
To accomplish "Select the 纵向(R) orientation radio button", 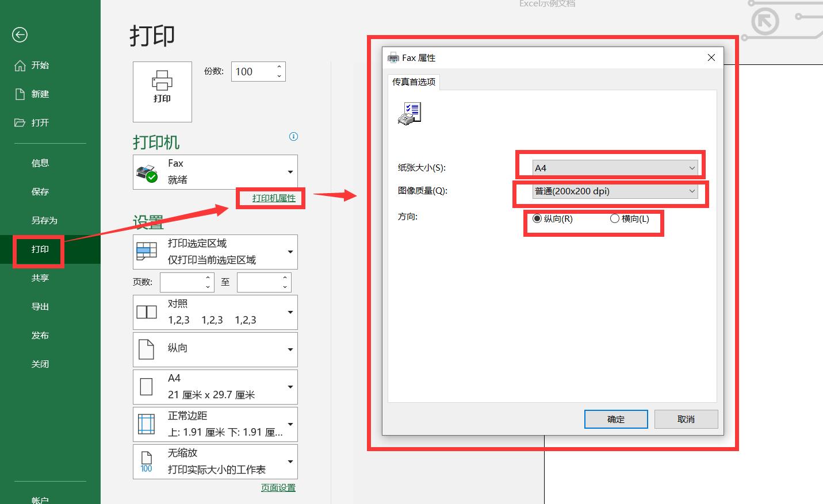I will [x=537, y=218].
